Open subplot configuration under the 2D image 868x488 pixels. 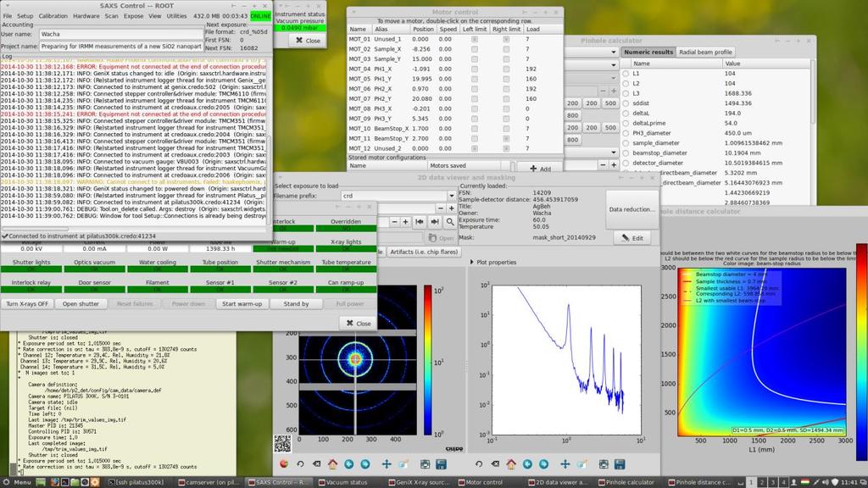(x=425, y=464)
